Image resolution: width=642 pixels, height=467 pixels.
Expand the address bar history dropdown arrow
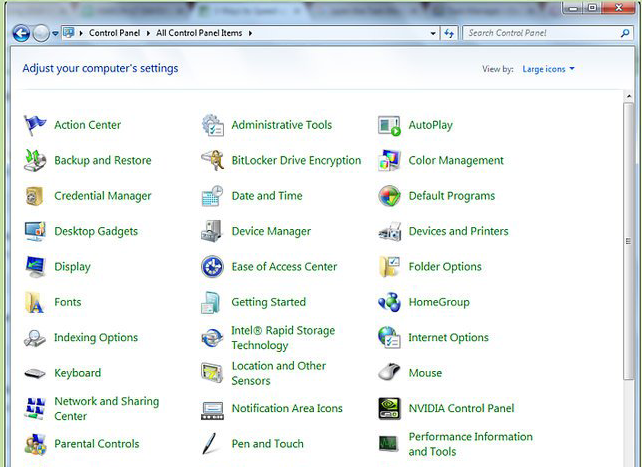tap(433, 34)
